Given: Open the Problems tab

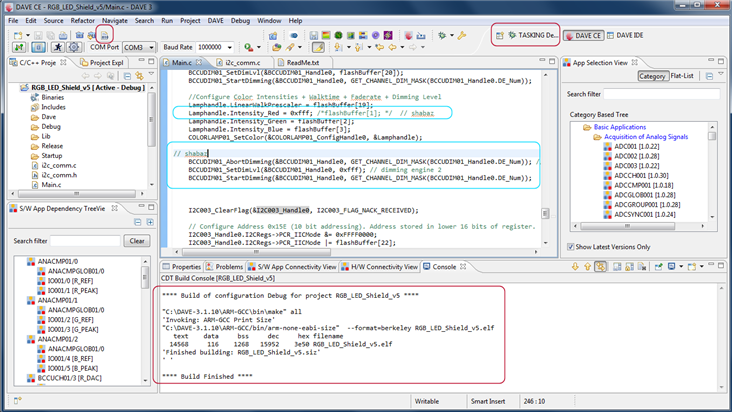Looking at the screenshot, I should [x=229, y=267].
